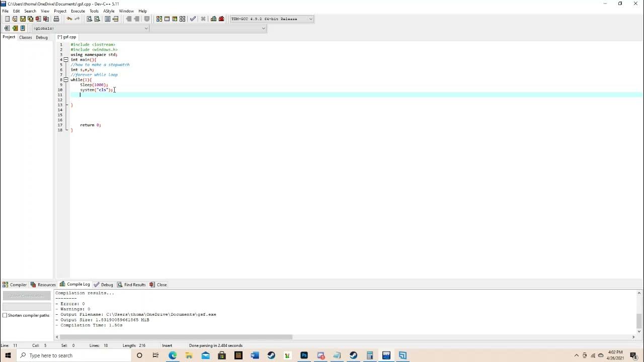Switch to the Resources bottom tab
Screen dimensions: 644x362
coord(43,285)
